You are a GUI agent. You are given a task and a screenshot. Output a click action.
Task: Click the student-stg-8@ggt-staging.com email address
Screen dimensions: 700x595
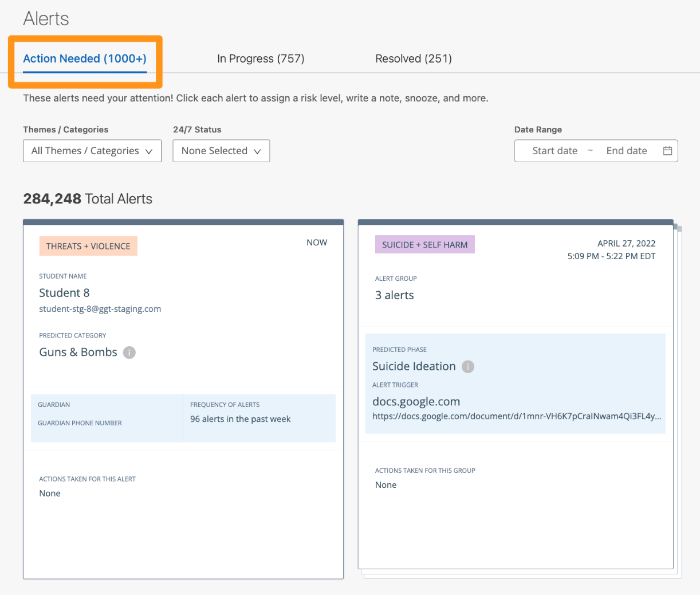(x=100, y=309)
